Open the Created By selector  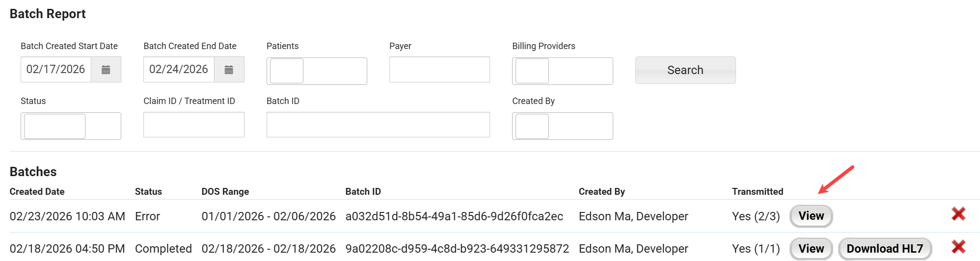562,126
